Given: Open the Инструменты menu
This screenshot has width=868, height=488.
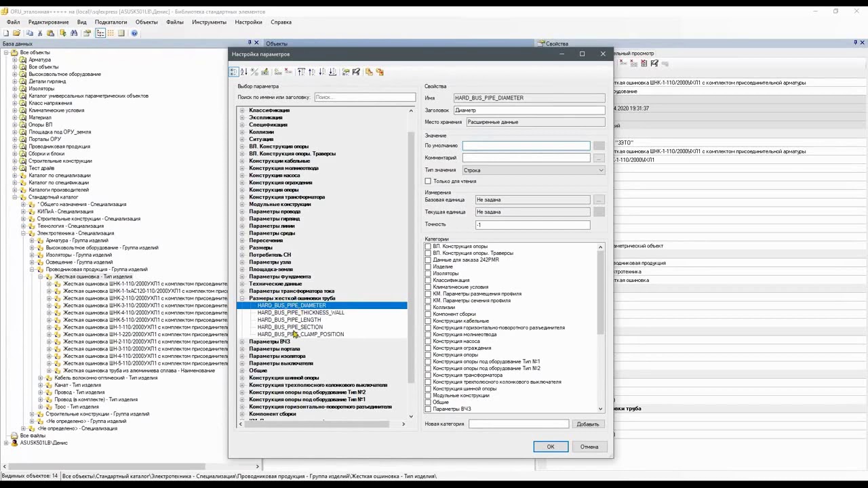Looking at the screenshot, I should pos(209,22).
